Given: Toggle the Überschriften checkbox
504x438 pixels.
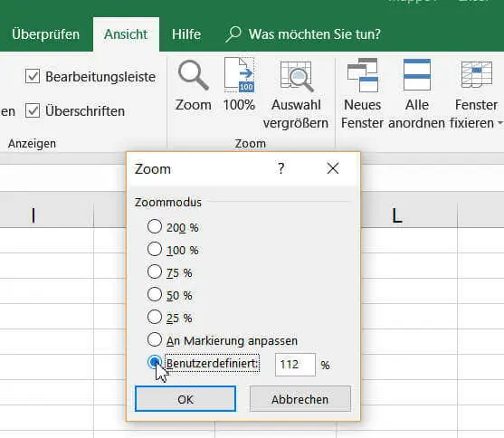Looking at the screenshot, I should pos(33,111).
